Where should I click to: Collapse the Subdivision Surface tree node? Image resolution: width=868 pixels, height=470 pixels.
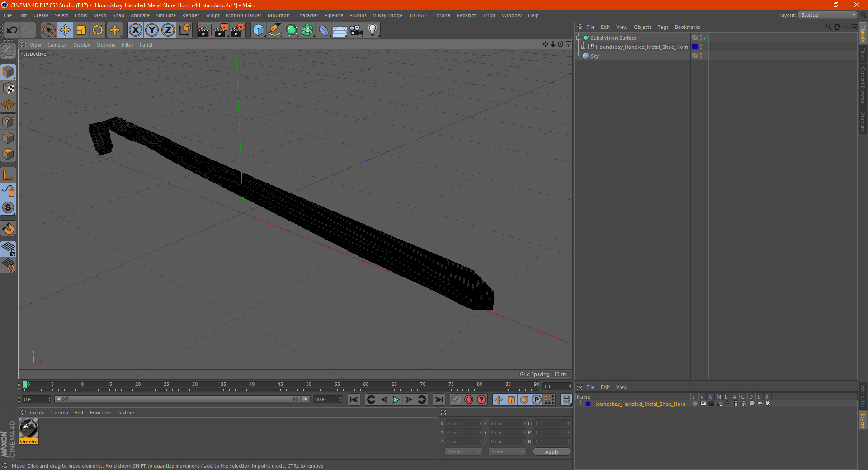(579, 38)
